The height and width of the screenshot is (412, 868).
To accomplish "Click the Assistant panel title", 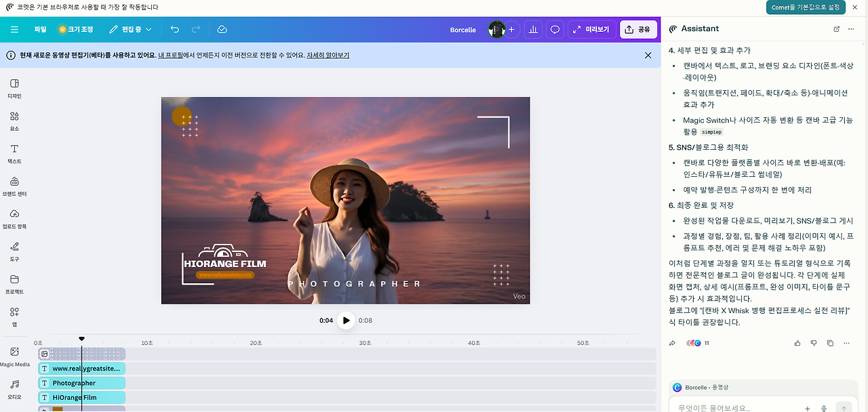I will click(700, 29).
